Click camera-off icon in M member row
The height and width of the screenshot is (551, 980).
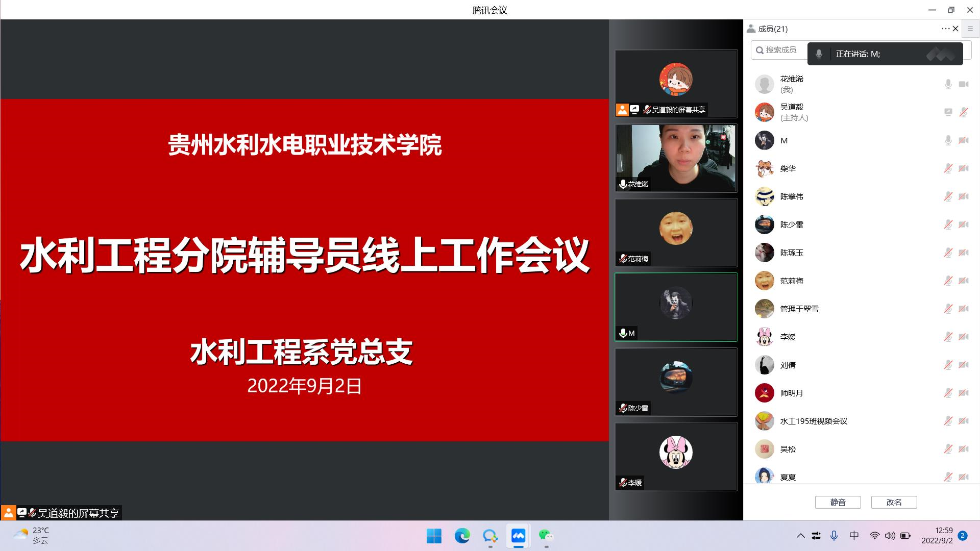(x=964, y=140)
